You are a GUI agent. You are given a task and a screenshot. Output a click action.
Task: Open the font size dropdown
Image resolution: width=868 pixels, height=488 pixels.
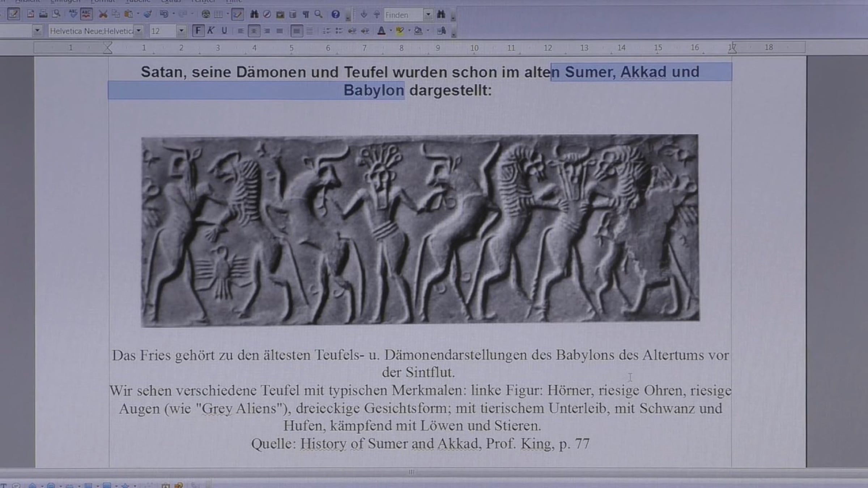click(182, 31)
